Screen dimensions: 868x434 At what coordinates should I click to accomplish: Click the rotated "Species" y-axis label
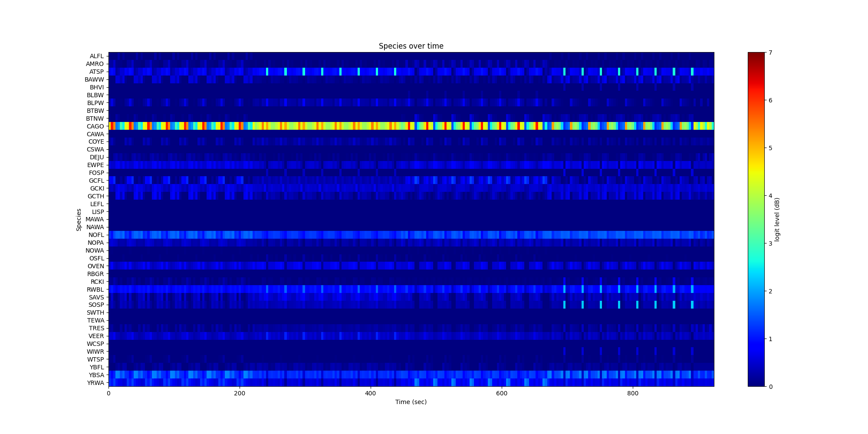(79, 220)
